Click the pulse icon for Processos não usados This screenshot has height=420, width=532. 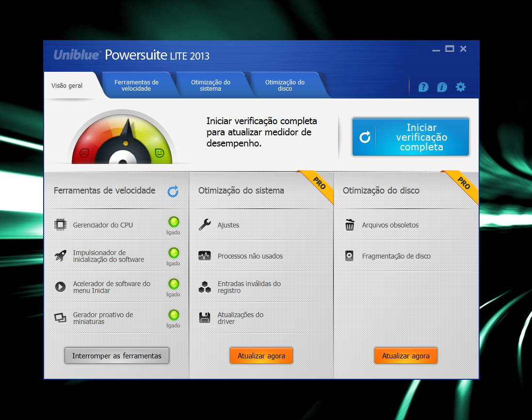pyautogui.click(x=205, y=256)
